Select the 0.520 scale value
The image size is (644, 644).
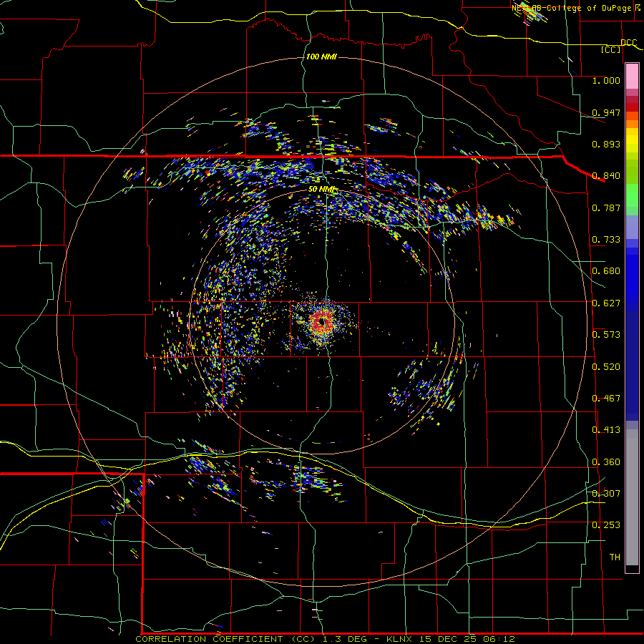[606, 367]
